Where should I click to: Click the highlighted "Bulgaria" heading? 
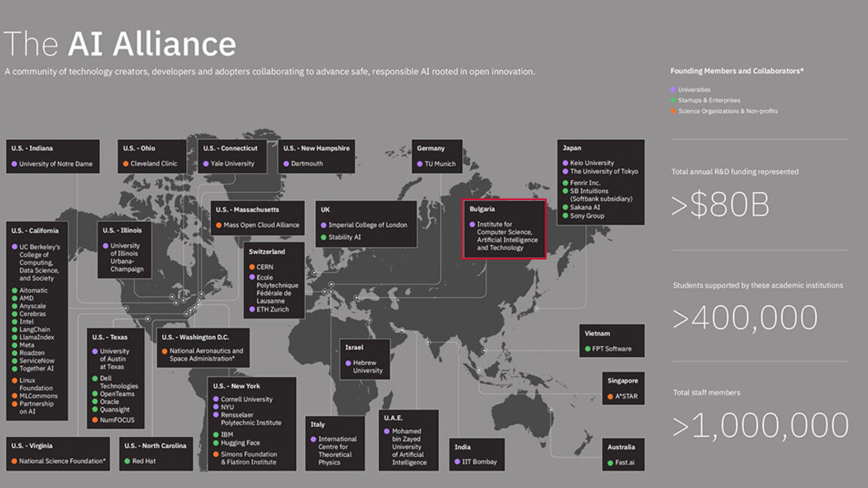pos(482,209)
